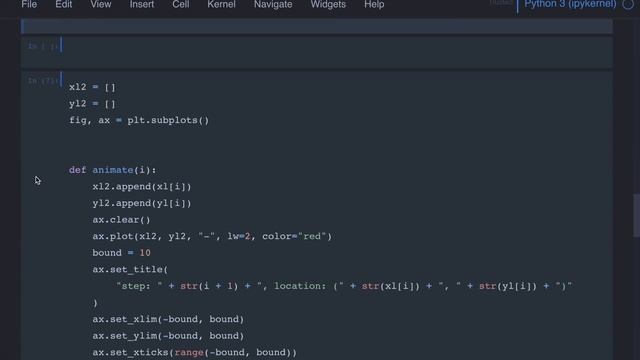
Task: Click the 'def animate(i):' line
Action: [x=112, y=170]
